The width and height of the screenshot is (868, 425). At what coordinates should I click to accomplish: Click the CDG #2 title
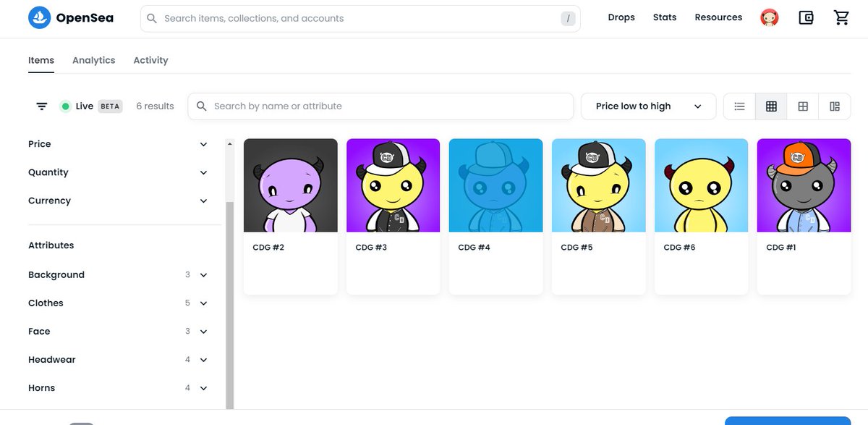(268, 248)
